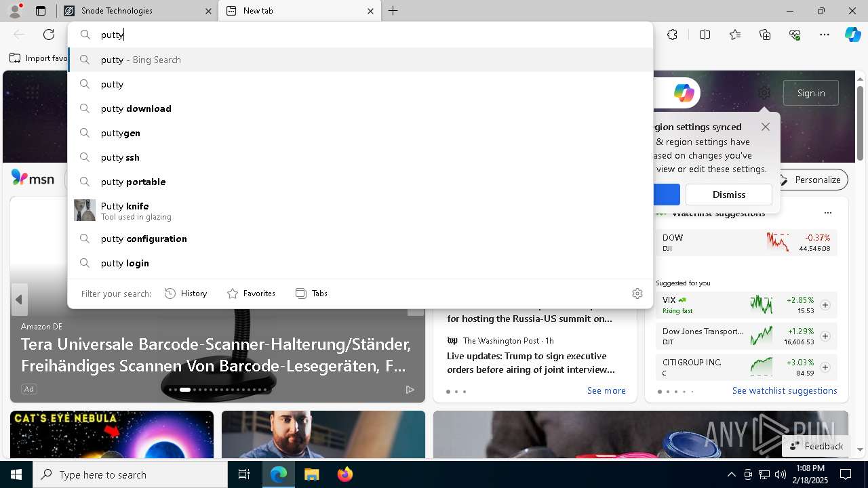This screenshot has width=868, height=488.
Task: Click See more news link
Action: [x=606, y=390]
